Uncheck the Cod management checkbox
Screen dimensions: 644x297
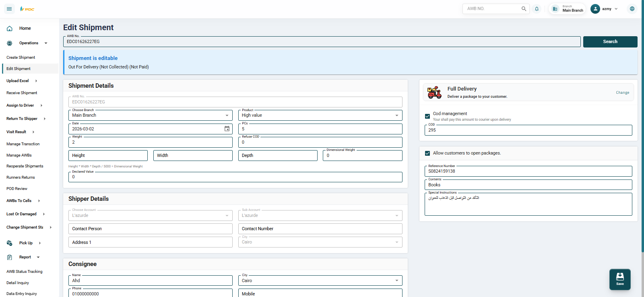tap(427, 116)
